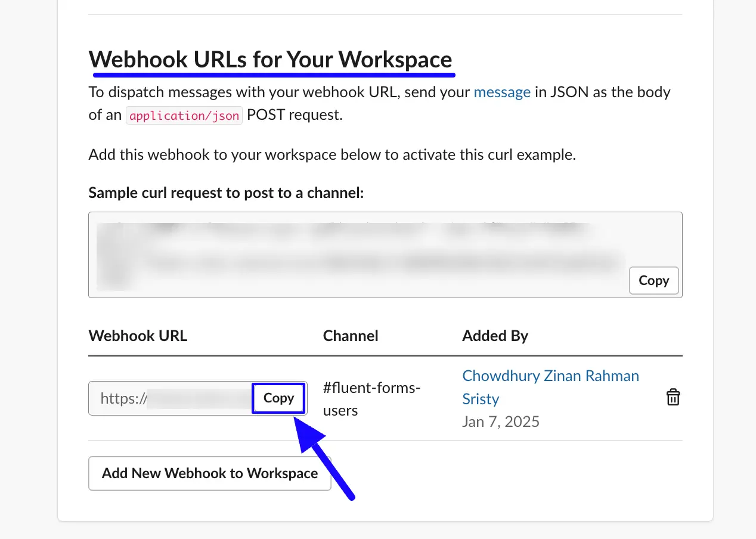This screenshot has height=539, width=756.
Task: Click the Added By column header
Action: (495, 336)
